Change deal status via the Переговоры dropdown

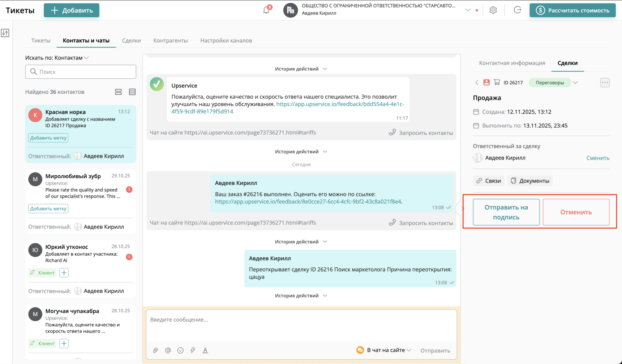tap(576, 82)
